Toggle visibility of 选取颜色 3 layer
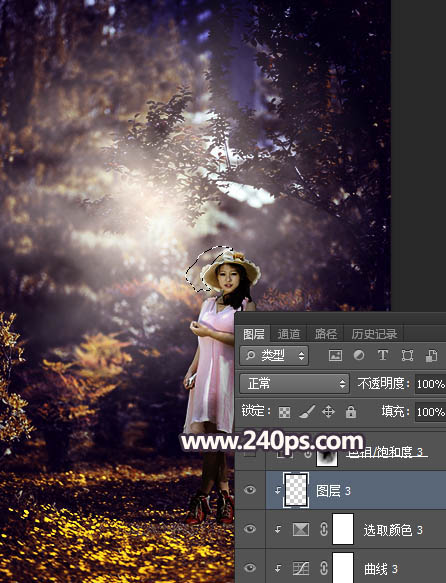446x583 pixels. click(250, 529)
